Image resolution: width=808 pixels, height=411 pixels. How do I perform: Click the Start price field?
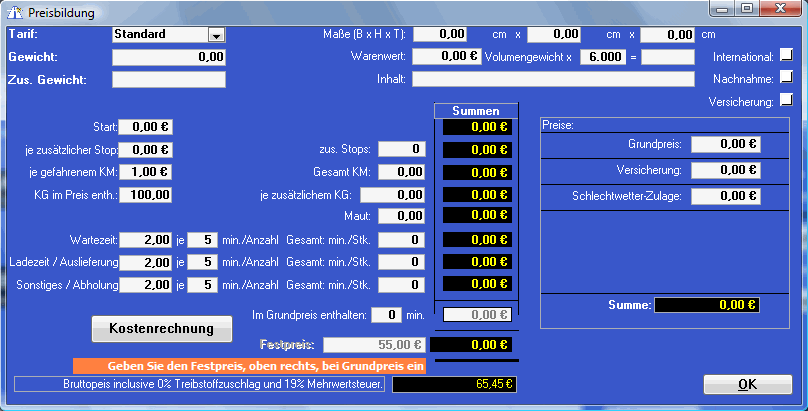pyautogui.click(x=146, y=127)
